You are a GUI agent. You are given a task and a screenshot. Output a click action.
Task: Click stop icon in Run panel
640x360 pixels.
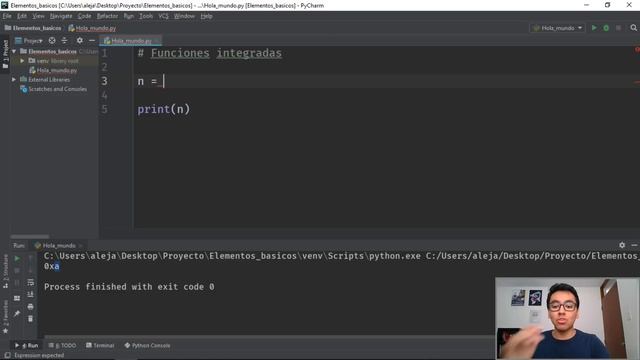17,270
